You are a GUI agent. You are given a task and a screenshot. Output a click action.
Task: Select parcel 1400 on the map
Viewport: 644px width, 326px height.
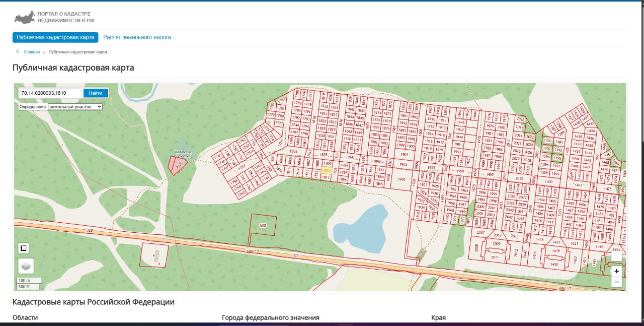548,182
